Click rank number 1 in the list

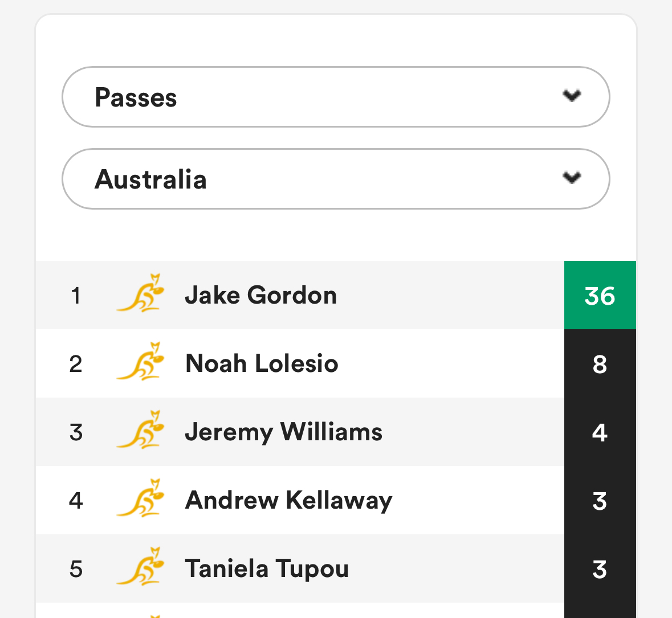point(76,296)
